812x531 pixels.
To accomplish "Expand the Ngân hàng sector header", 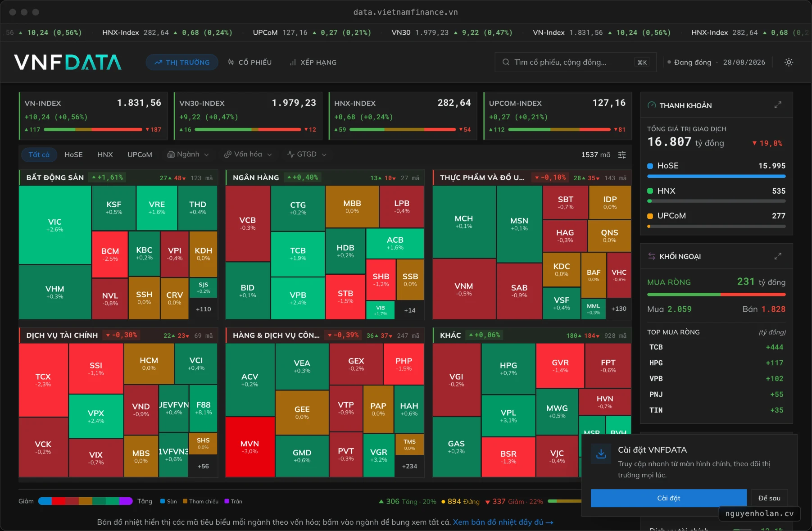I will tap(325, 177).
